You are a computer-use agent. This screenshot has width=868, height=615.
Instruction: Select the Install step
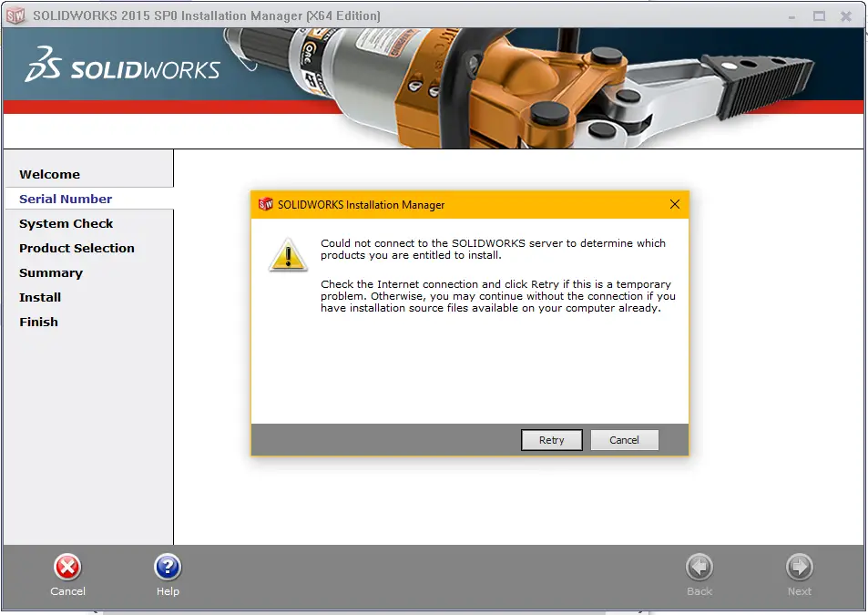tap(40, 297)
